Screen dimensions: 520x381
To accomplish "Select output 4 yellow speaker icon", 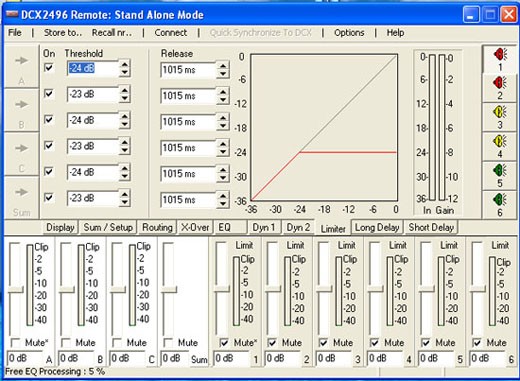I will tap(499, 141).
